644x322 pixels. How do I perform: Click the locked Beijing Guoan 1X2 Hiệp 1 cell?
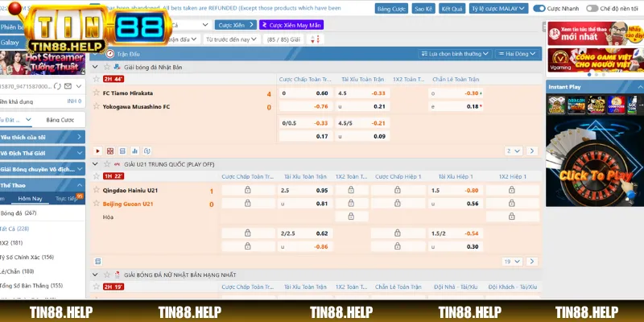pyautogui.click(x=512, y=203)
